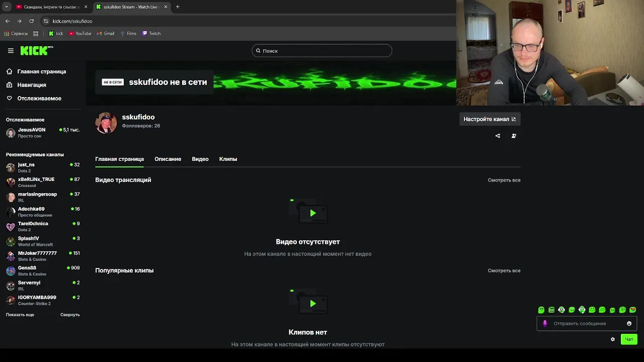Viewport: 644px width, 362px height.
Task: Select the heart-eyes emote
Action: click(633, 310)
